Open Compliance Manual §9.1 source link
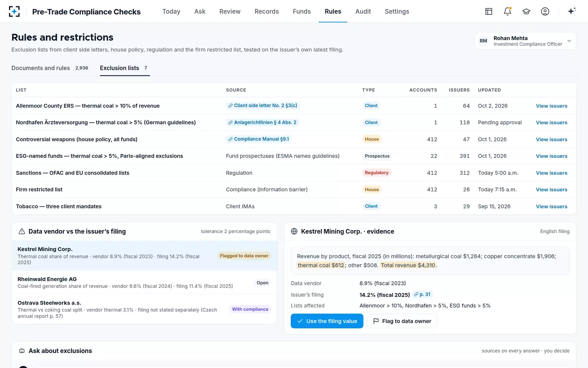Image resolution: width=588 pixels, height=368 pixels. (x=258, y=139)
